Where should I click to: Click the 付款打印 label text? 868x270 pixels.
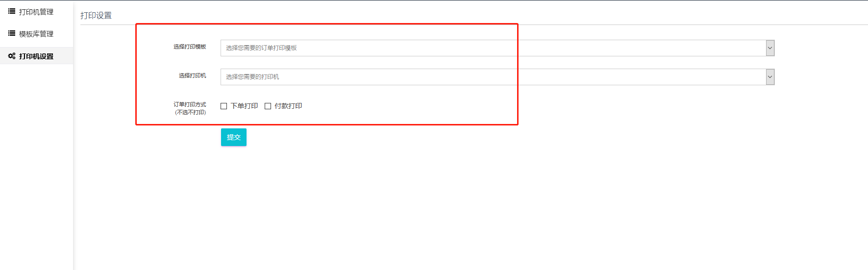click(x=288, y=106)
